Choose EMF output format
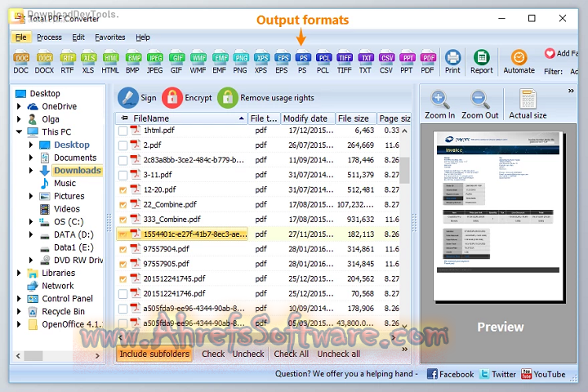The width and height of the screenshot is (588, 392). tap(220, 61)
